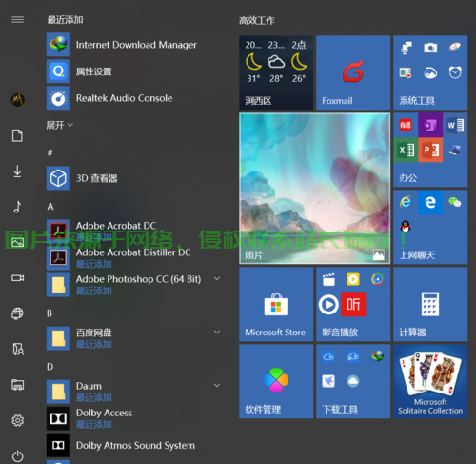Open the clapperboard video app in 影音播放
Viewport: 476px width, 464px height.
pyautogui.click(x=328, y=279)
